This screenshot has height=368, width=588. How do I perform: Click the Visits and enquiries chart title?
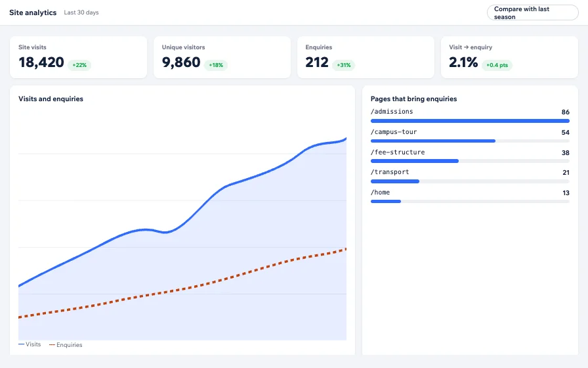[51, 99]
